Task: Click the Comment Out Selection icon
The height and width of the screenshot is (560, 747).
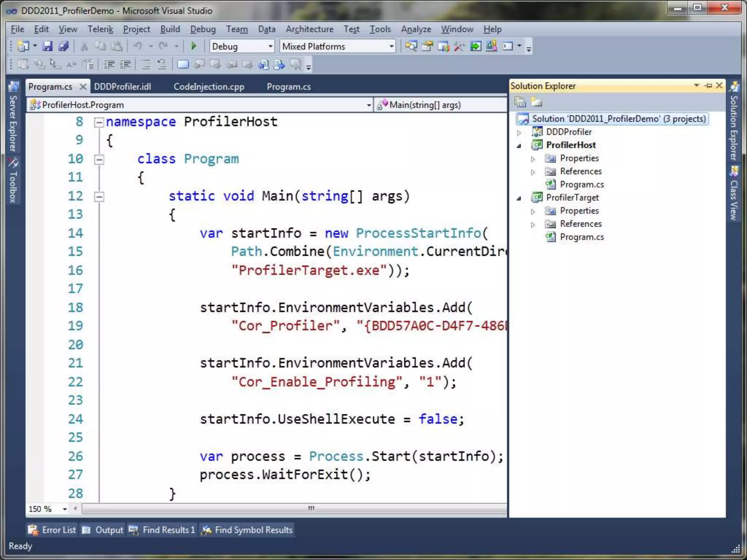Action: pyautogui.click(x=146, y=65)
